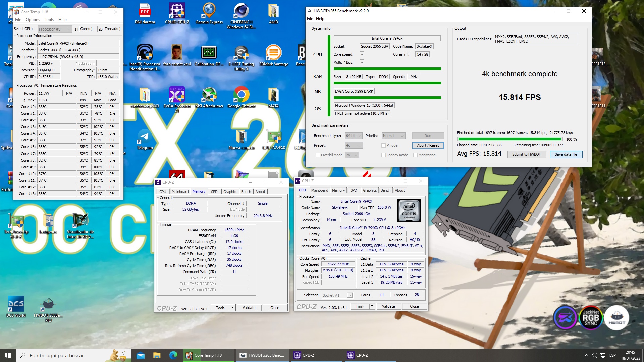Show hidden system tray icons chevron

(x=586, y=355)
